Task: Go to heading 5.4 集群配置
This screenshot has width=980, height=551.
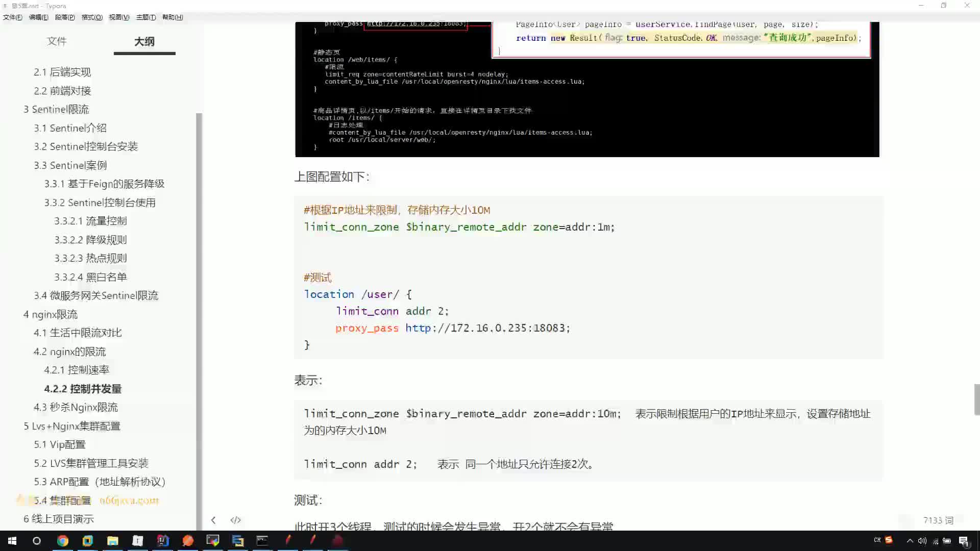Action: [62, 500]
